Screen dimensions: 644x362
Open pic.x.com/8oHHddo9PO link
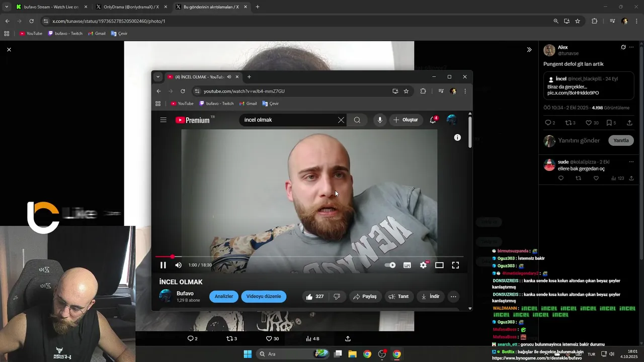click(573, 93)
